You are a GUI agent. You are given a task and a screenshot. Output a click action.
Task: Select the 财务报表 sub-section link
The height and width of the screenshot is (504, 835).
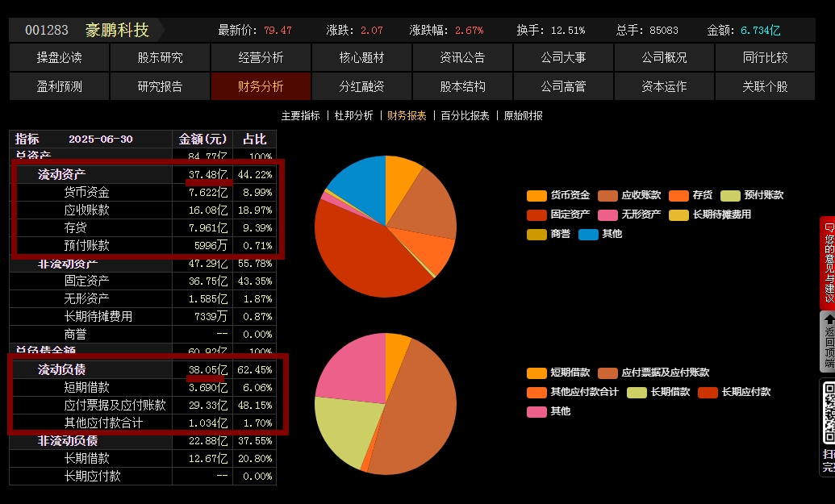407,115
